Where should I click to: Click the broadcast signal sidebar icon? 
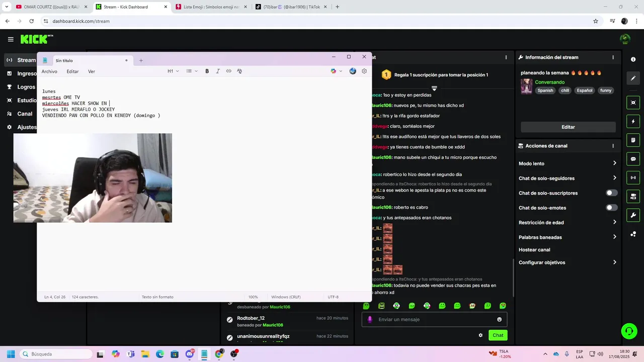[x=633, y=177]
